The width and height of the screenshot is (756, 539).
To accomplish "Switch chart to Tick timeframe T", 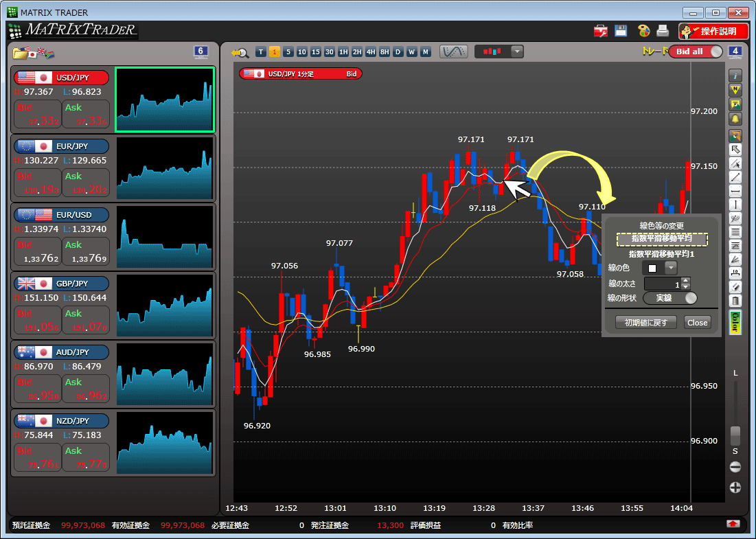I will coord(261,51).
